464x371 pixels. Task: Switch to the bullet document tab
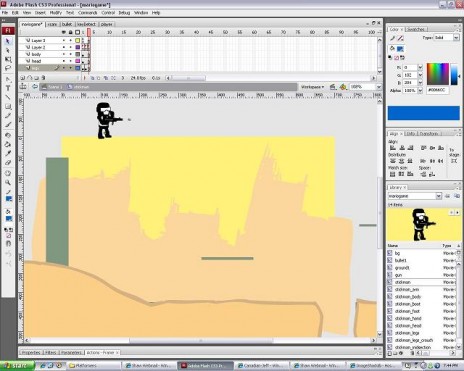[x=67, y=24]
